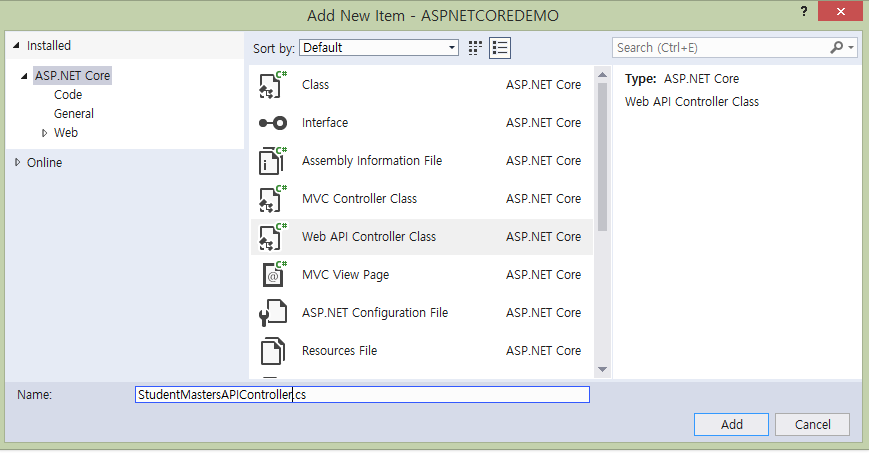This screenshot has width=869, height=453.
Task: Click the 'Interface' template name
Action: click(x=325, y=123)
